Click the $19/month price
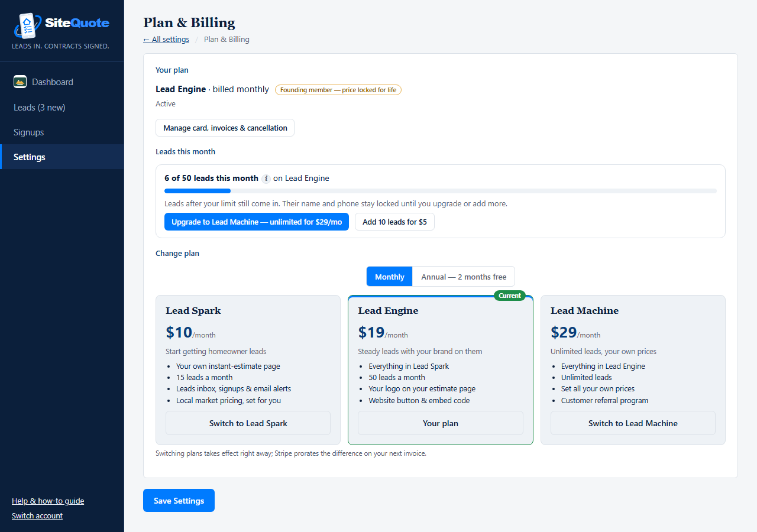Image resolution: width=757 pixels, height=532 pixels. (x=383, y=333)
